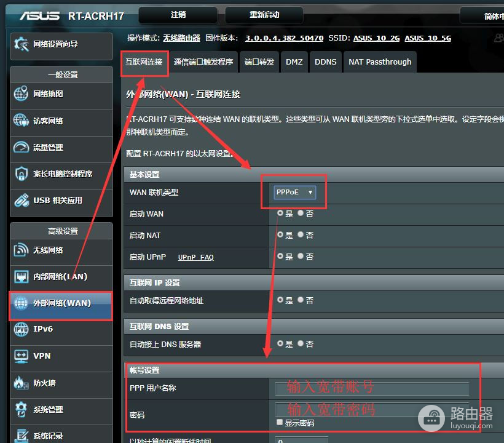The width and height of the screenshot is (504, 443).
Task: Select 否 for 自动接上 DNS 服务器
Action: point(300,343)
